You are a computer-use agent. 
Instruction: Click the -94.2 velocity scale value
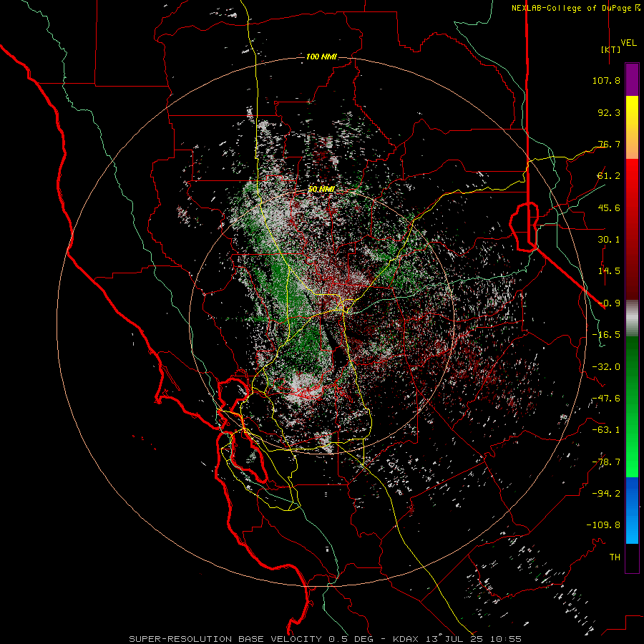click(x=606, y=494)
